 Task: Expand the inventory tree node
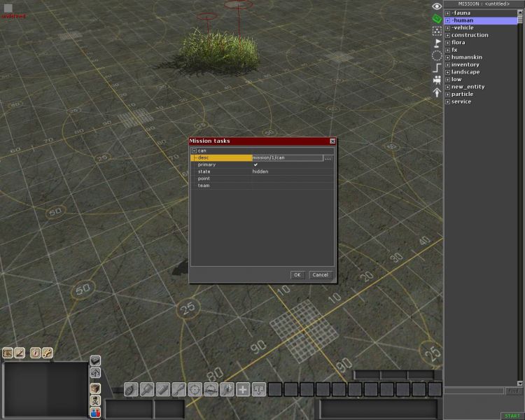point(448,64)
